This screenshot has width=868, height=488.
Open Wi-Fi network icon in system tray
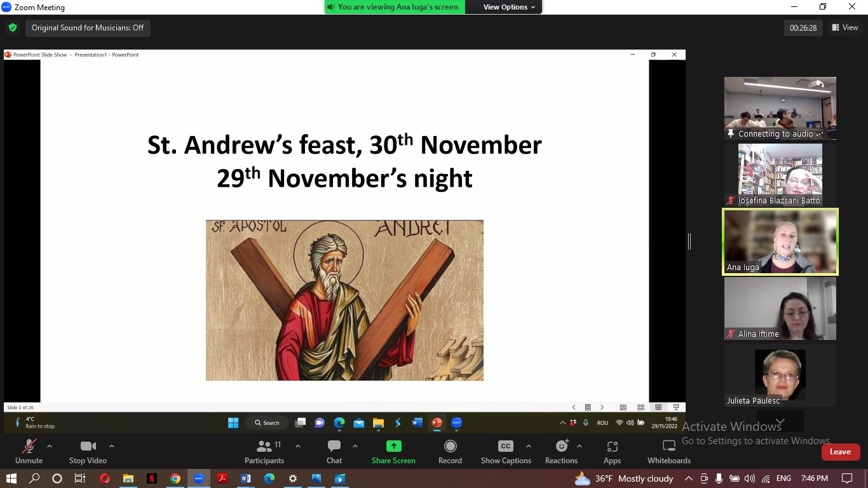766,478
